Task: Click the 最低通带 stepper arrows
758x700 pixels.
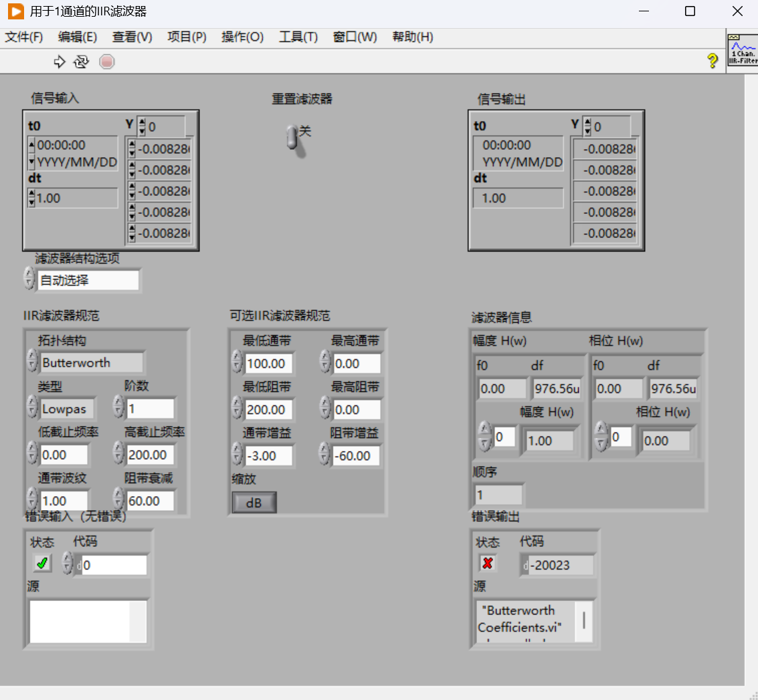Action: click(x=237, y=361)
